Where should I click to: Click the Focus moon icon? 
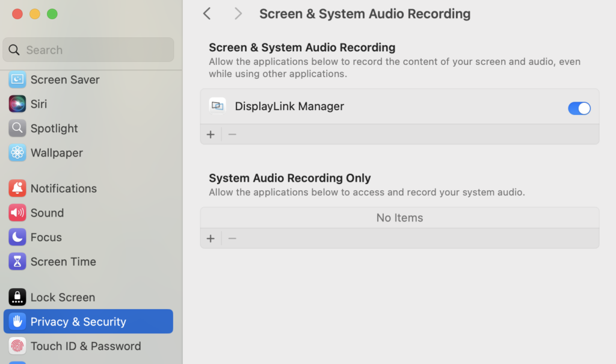click(17, 237)
